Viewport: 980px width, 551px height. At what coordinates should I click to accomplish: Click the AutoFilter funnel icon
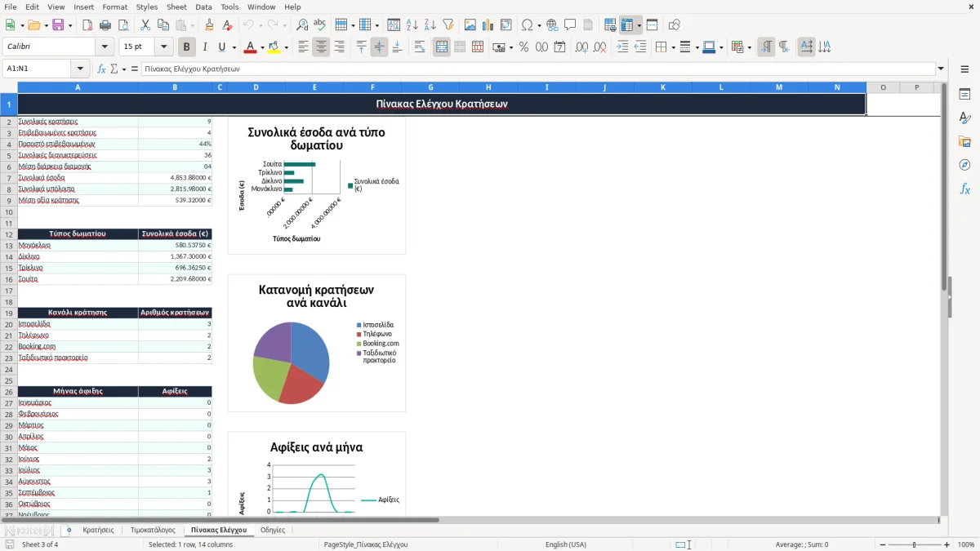coord(448,25)
